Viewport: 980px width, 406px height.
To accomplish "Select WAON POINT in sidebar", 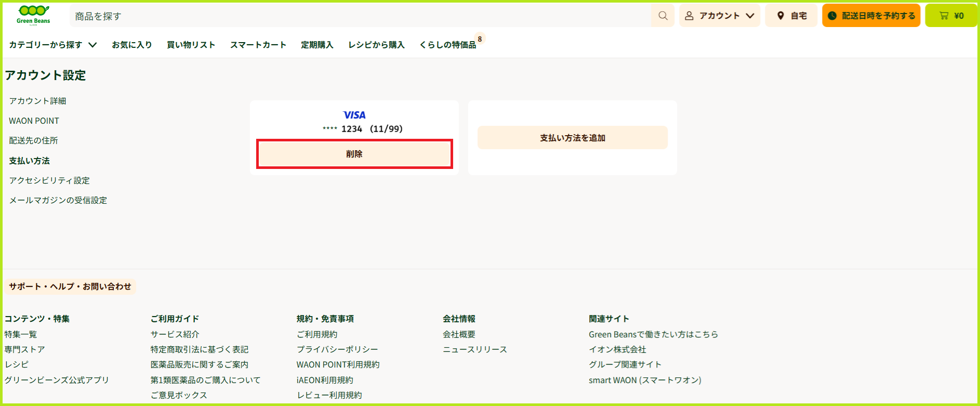I will (x=34, y=121).
